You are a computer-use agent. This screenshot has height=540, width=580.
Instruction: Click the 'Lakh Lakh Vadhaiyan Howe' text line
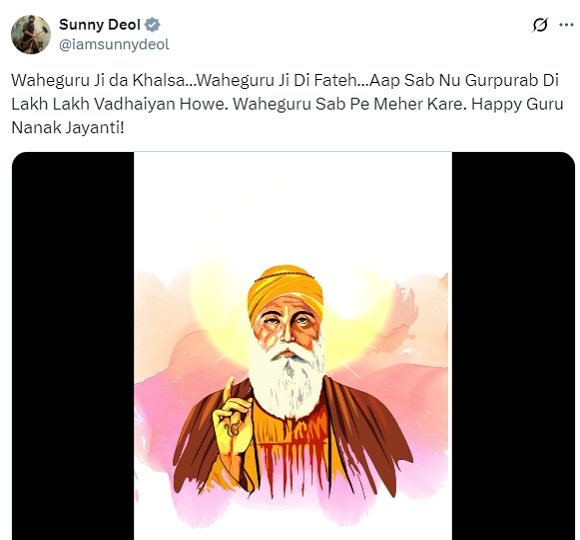pyautogui.click(x=118, y=104)
